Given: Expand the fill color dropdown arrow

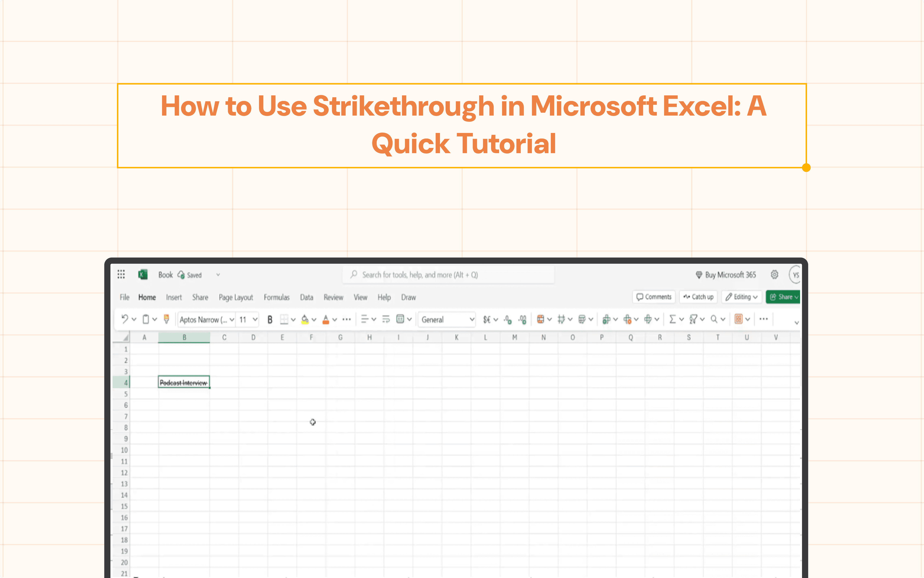Looking at the screenshot, I should (x=314, y=320).
